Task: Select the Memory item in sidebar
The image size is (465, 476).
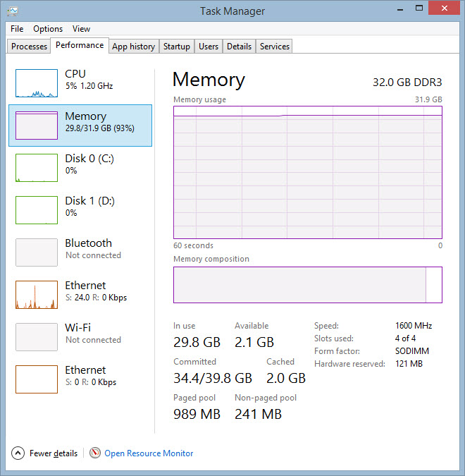Action: [80, 125]
